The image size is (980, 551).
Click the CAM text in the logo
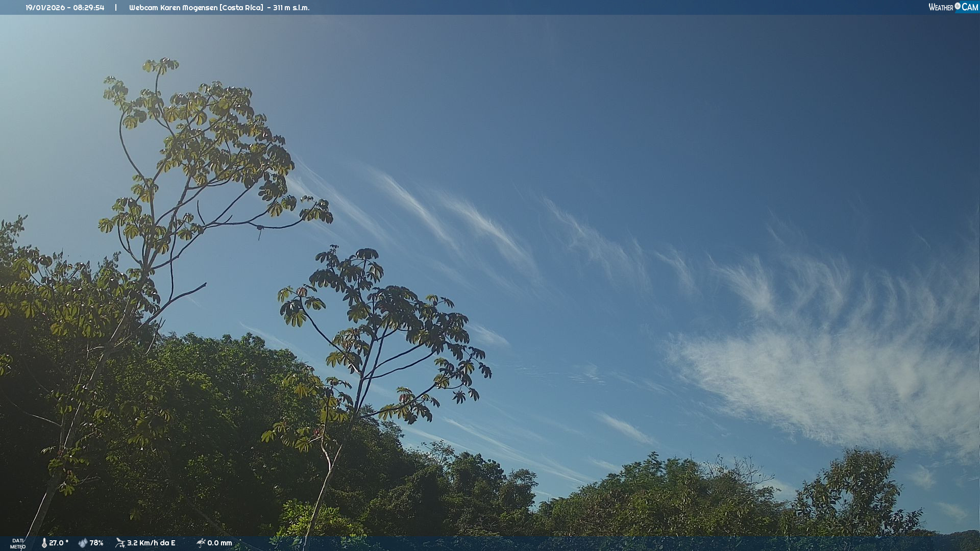pyautogui.click(x=970, y=7)
